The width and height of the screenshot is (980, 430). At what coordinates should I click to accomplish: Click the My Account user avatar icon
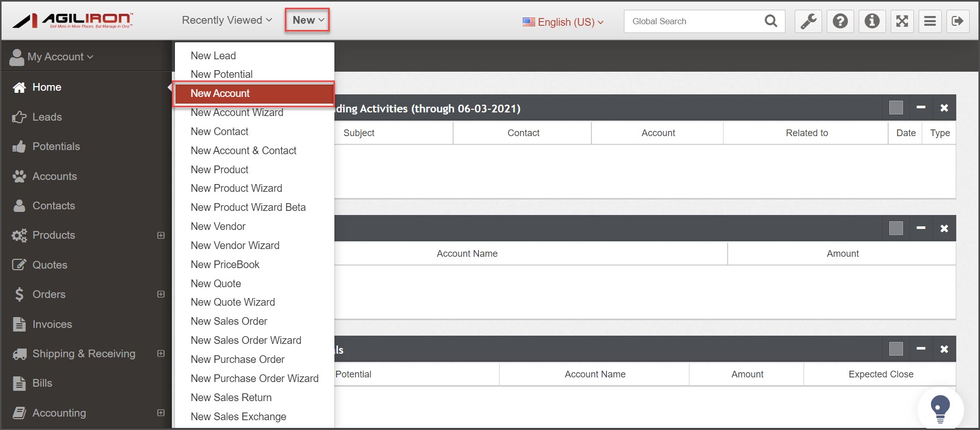[x=17, y=57]
